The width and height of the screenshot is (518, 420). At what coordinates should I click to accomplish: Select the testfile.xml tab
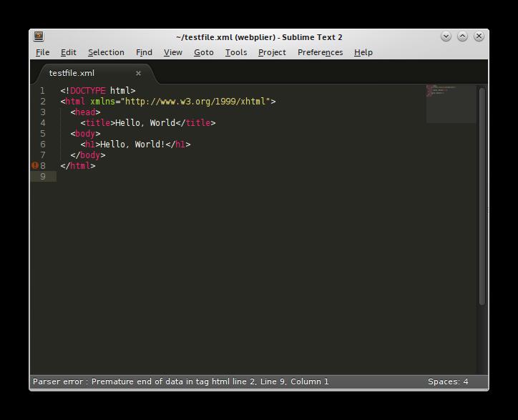pyautogui.click(x=72, y=73)
